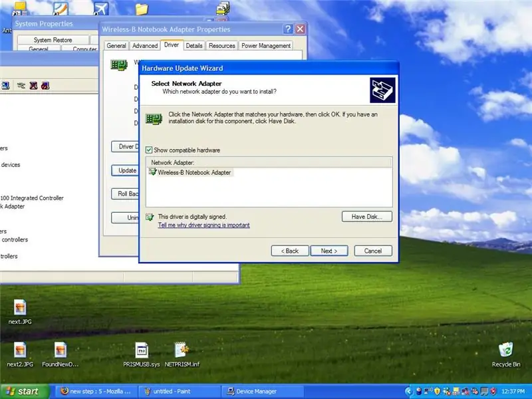Click the hardware wizard banner icon
Image resolution: width=532 pixels, height=399 pixels.
coord(382,90)
